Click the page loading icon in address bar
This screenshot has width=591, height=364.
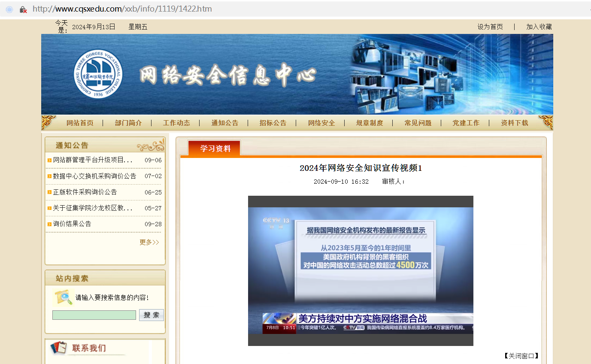coord(9,9)
